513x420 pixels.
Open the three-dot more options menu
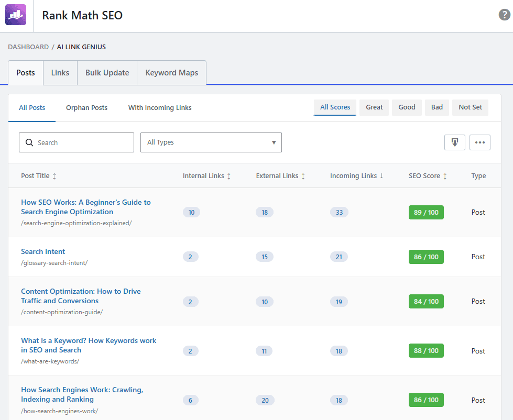pos(479,142)
